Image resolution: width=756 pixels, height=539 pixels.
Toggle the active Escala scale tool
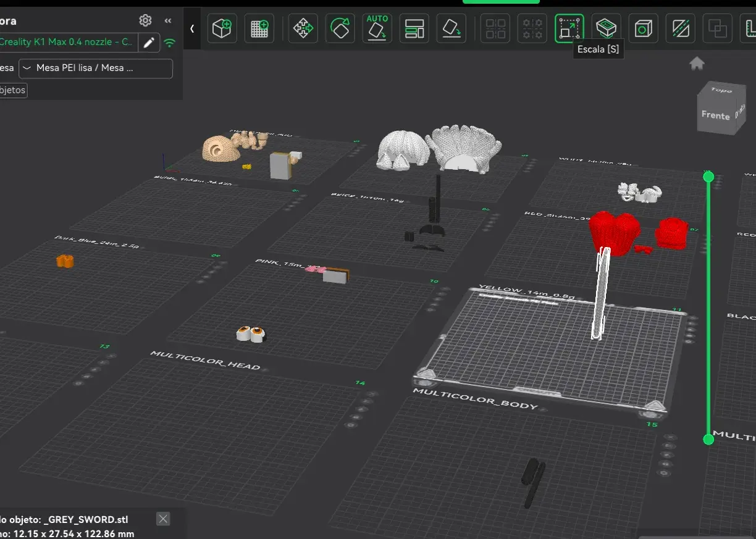(x=569, y=28)
